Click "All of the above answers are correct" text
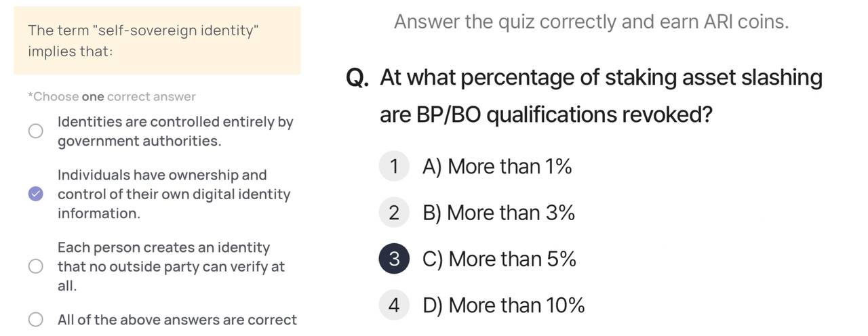Screen dimensions: 868x336 pos(177,320)
